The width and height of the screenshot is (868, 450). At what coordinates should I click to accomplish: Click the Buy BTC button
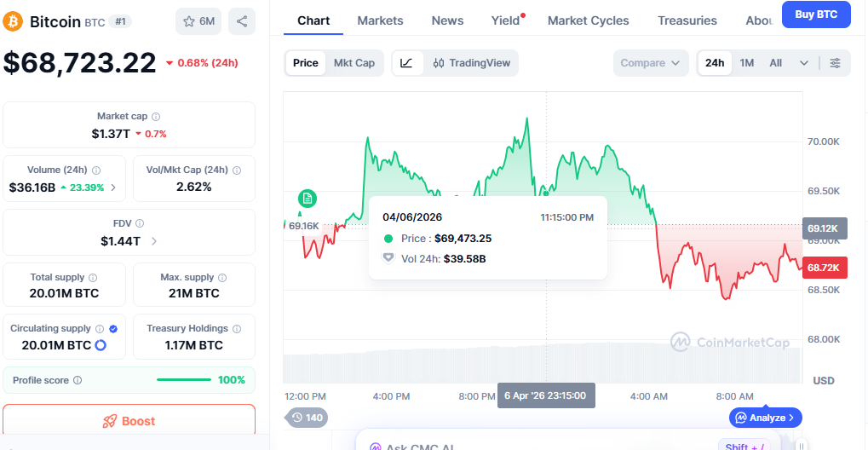pyautogui.click(x=815, y=14)
